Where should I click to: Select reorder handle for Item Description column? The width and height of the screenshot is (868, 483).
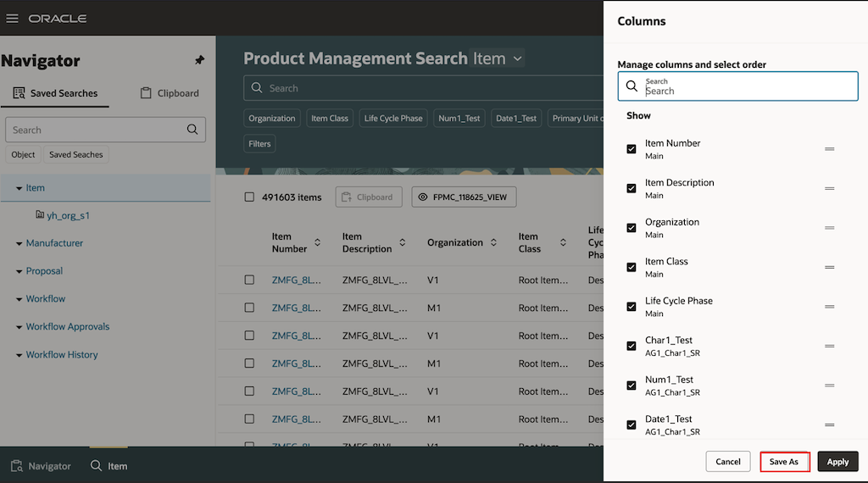(x=829, y=188)
